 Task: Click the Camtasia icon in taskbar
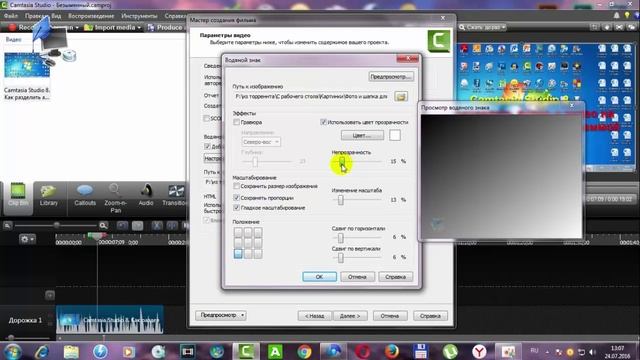coord(246,351)
